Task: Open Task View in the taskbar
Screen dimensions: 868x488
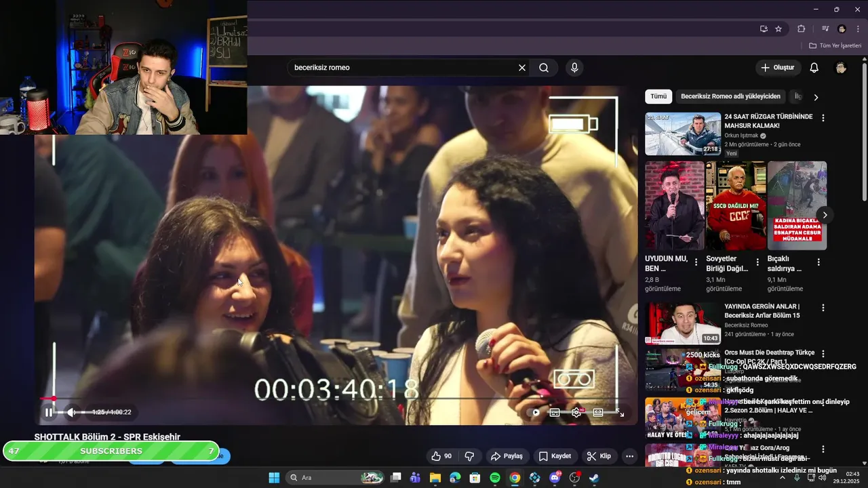Action: click(x=396, y=478)
